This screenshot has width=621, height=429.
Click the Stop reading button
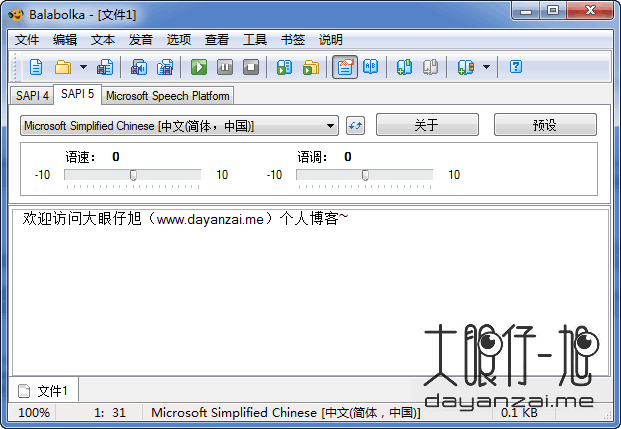pyautogui.click(x=251, y=67)
